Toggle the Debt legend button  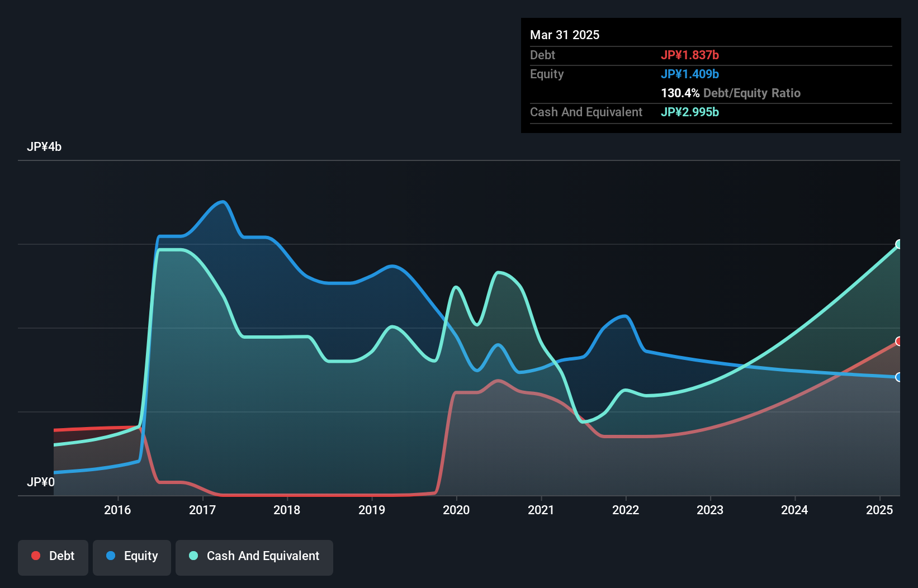point(53,557)
